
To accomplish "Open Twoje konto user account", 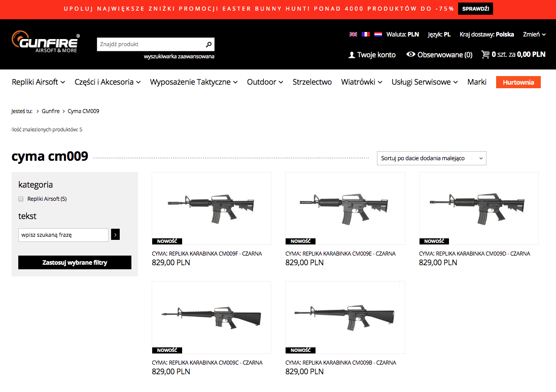I will click(x=372, y=55).
